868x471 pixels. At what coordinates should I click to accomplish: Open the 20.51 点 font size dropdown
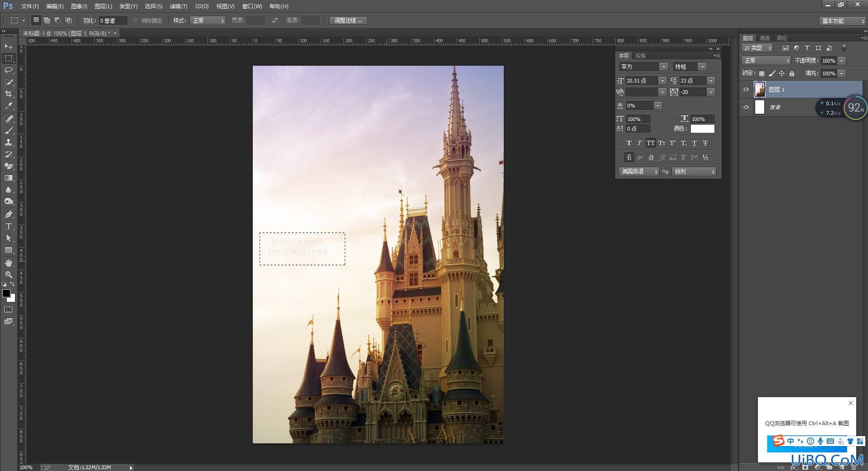(662, 81)
